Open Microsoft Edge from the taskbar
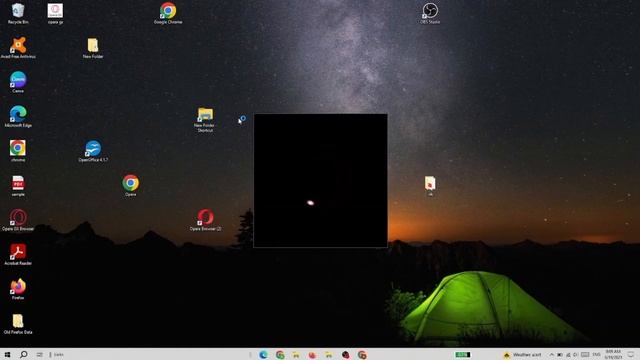Image resolution: width=640 pixels, height=360 pixels. (x=263, y=355)
